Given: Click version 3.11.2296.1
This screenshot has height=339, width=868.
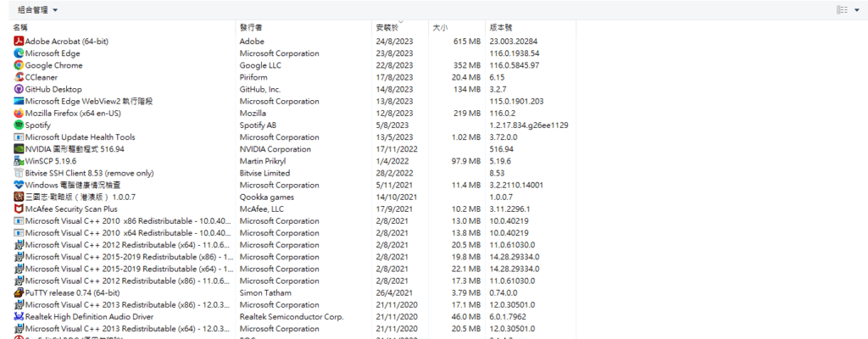Looking at the screenshot, I should (509, 208).
